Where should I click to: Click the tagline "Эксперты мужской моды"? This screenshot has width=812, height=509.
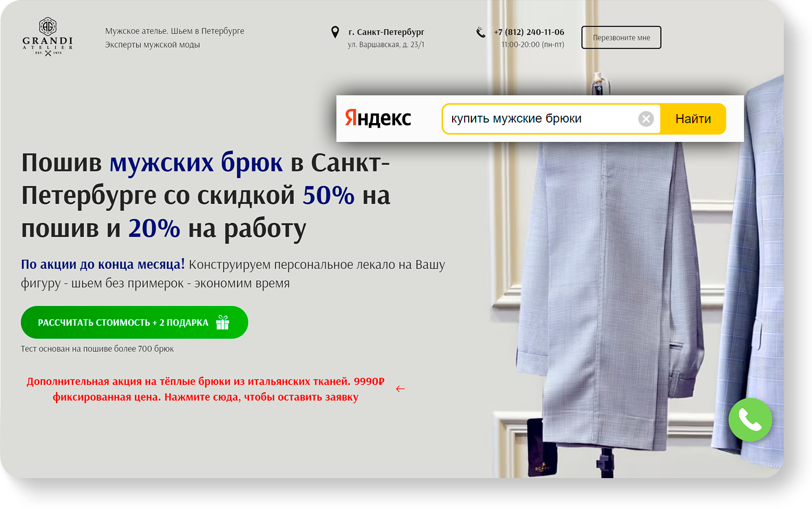[x=152, y=45]
